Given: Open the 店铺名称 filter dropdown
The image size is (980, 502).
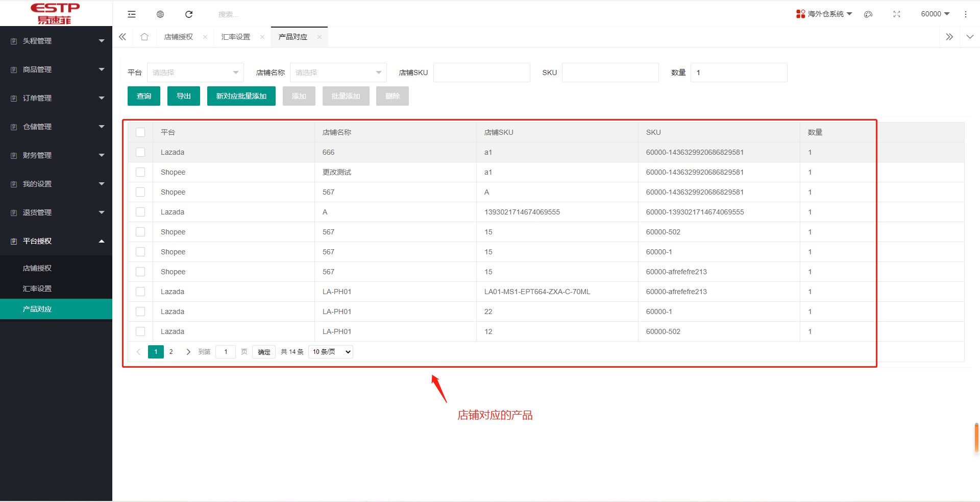Looking at the screenshot, I should pyautogui.click(x=338, y=73).
